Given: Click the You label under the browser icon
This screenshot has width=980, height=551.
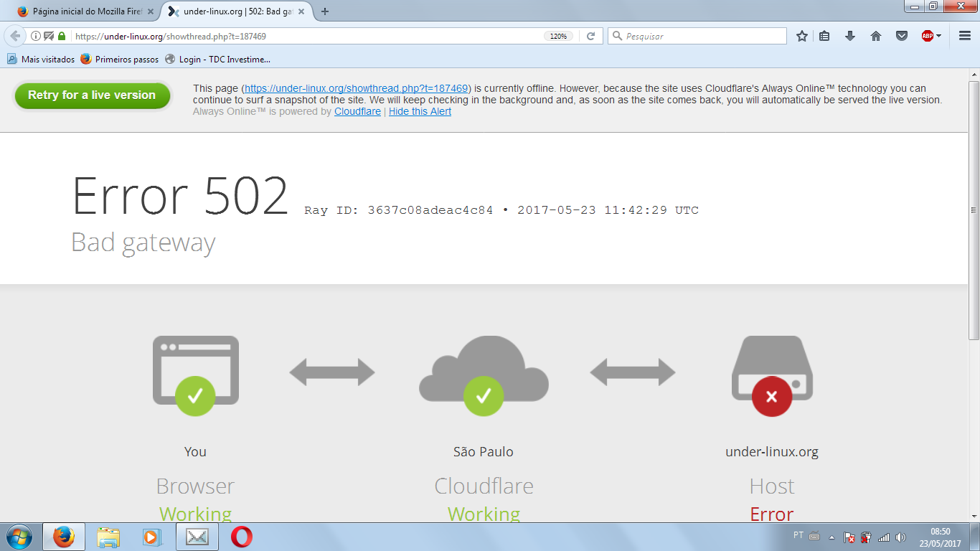Looking at the screenshot, I should click(195, 451).
